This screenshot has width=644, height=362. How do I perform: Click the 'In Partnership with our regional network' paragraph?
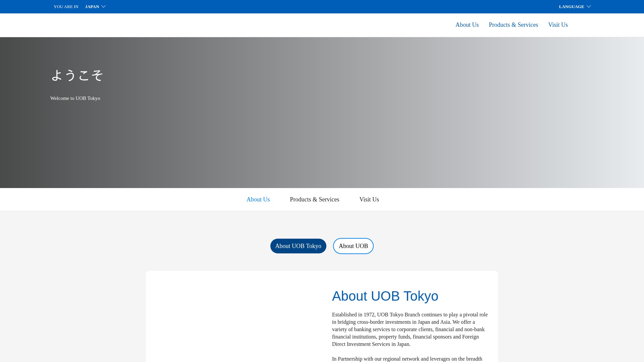(x=407, y=359)
